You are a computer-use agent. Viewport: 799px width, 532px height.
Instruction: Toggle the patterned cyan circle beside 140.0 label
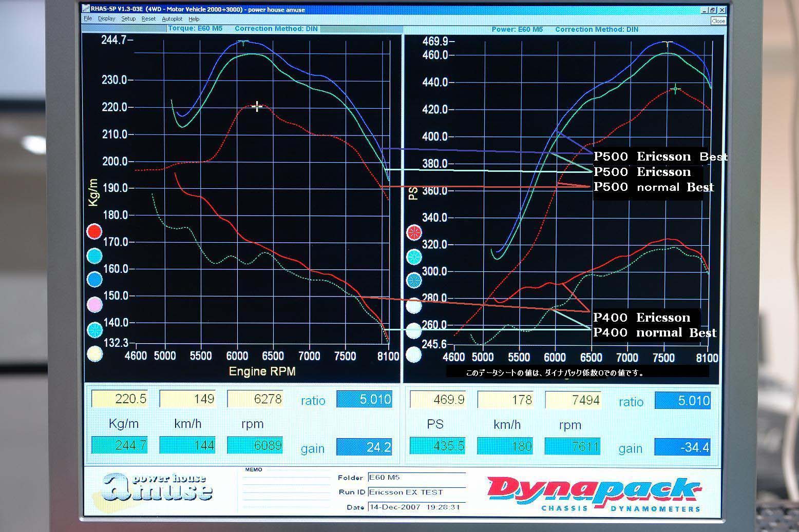click(94, 330)
